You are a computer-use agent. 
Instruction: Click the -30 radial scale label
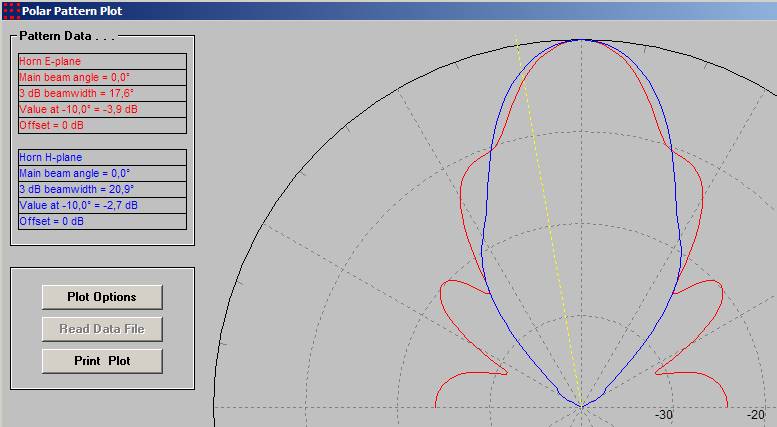coord(664,415)
